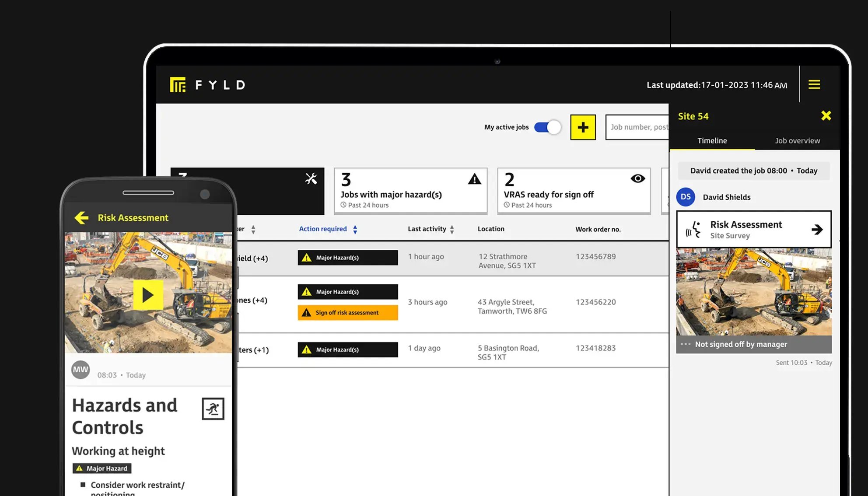
Task: Open Risk Assessment Site Survey arrow
Action: point(817,230)
